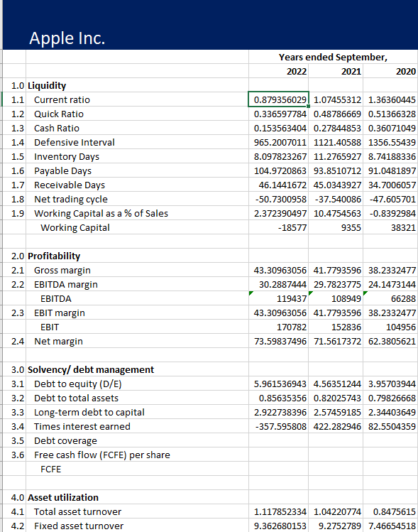Select Times interest earned 2021 value 422.282946

[337, 427]
